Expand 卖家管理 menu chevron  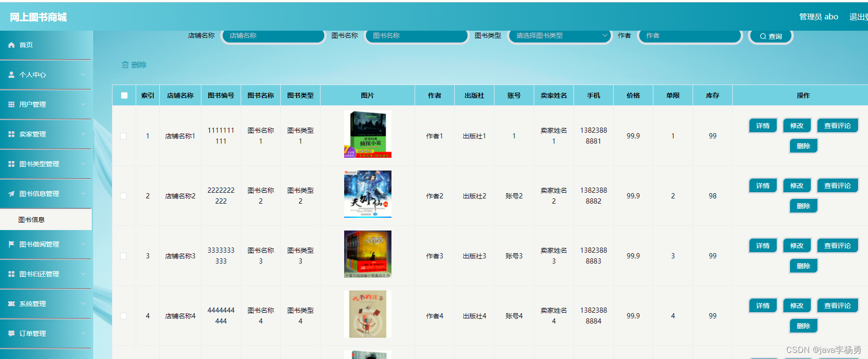click(x=83, y=134)
